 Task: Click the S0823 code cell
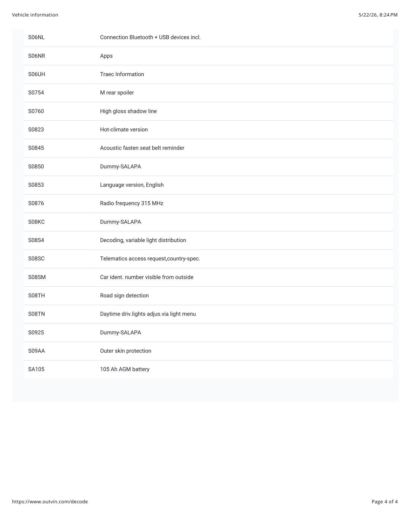click(60, 130)
